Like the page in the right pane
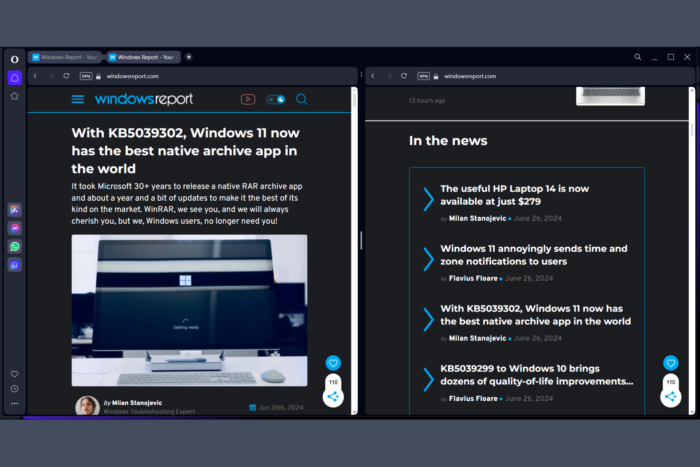 [x=671, y=363]
